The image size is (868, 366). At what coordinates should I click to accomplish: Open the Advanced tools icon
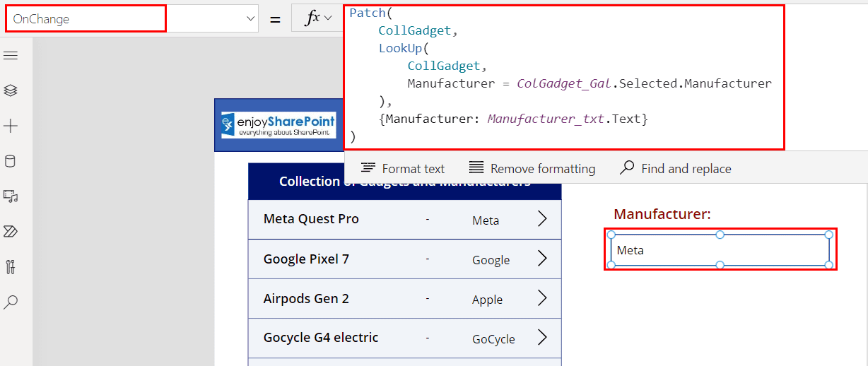(11, 267)
